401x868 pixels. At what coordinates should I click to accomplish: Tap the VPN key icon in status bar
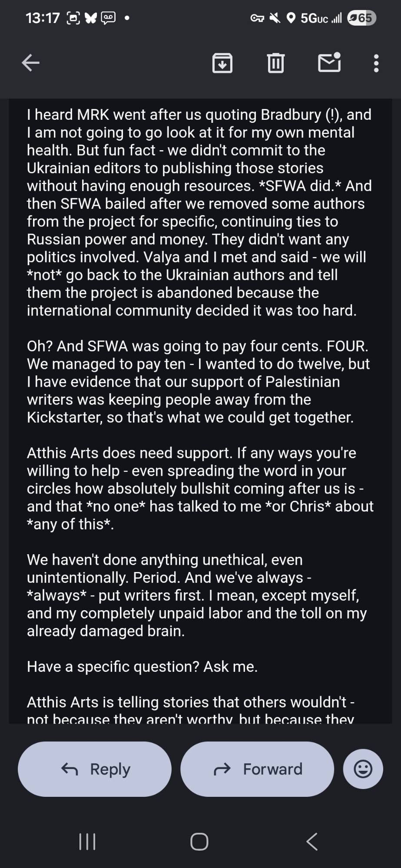[x=257, y=18]
